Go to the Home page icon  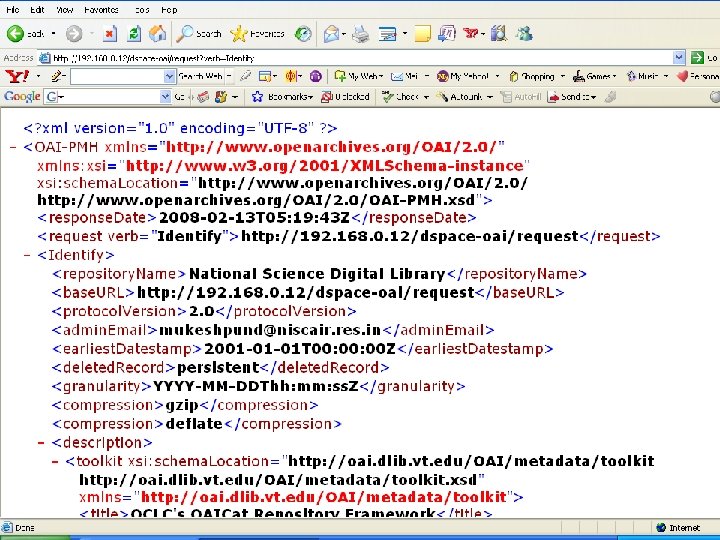[157, 34]
